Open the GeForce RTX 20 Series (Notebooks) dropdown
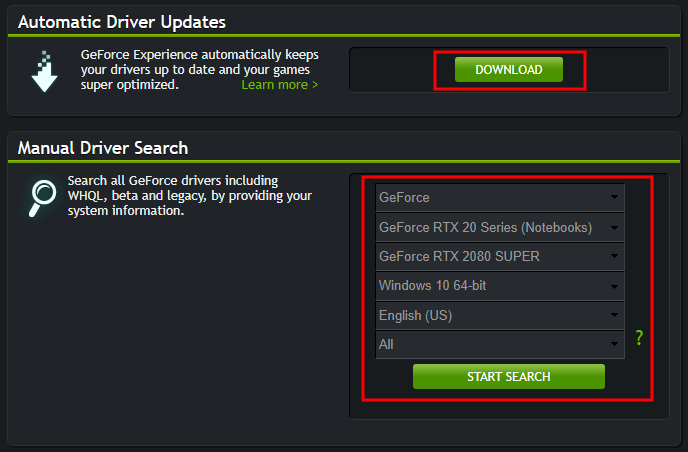Image resolution: width=688 pixels, height=452 pixels. [x=500, y=227]
